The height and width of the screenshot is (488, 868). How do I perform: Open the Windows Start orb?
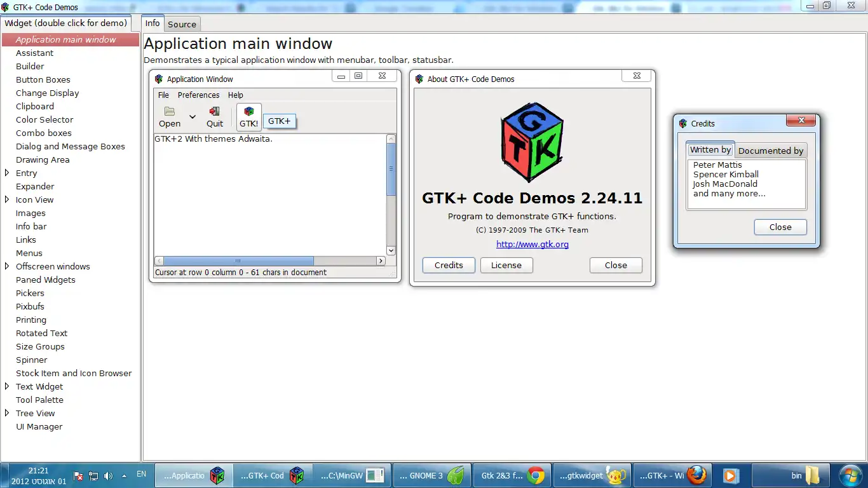(x=850, y=475)
